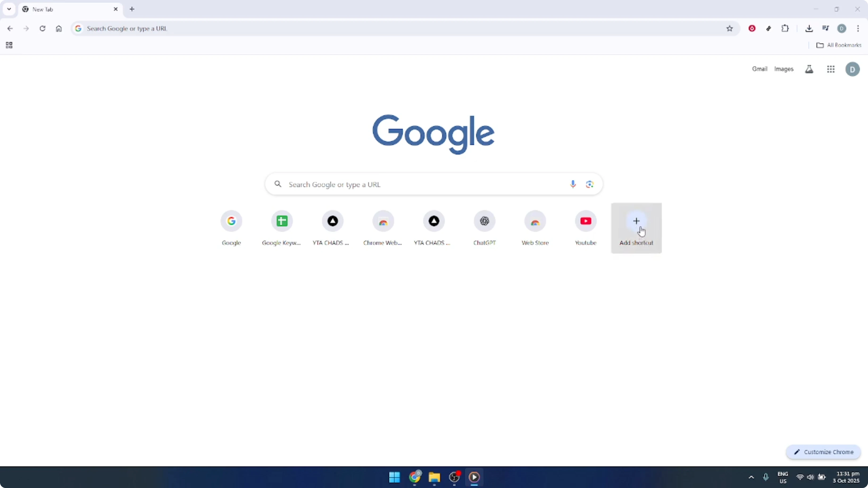This screenshot has height=488, width=868.
Task: Search by image with Google Lens
Action: [589, 184]
